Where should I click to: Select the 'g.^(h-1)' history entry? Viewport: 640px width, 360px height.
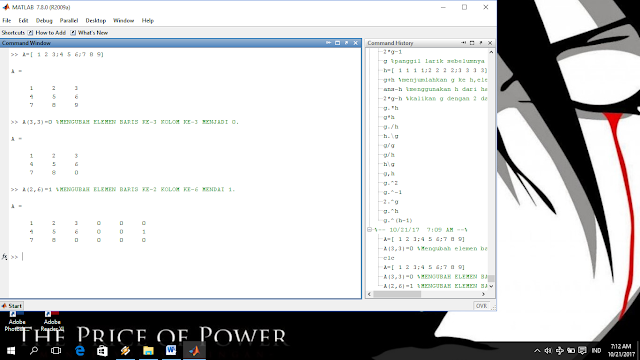(398, 220)
